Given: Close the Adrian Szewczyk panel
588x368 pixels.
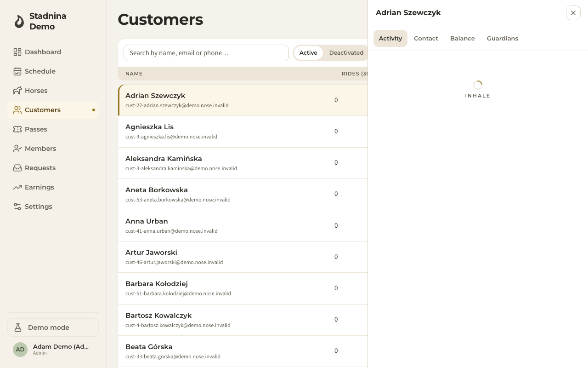Looking at the screenshot, I should [x=573, y=13].
